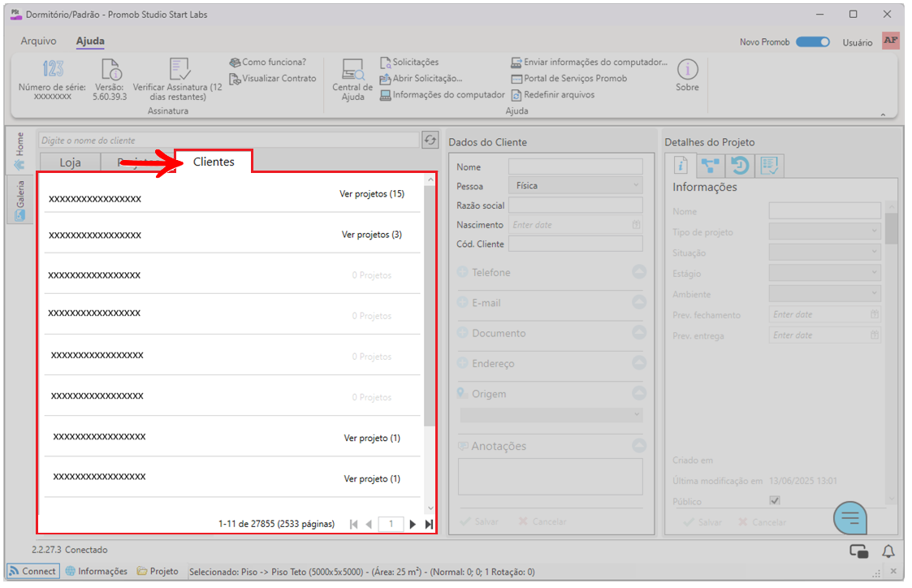The image size is (912, 588).
Task: Open Central de Ajuda
Action: click(x=352, y=80)
